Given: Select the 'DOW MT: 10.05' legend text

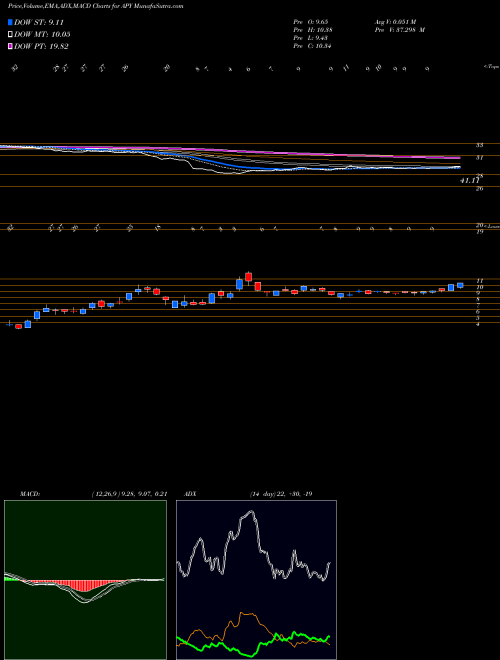Looking at the screenshot, I should (42, 35).
